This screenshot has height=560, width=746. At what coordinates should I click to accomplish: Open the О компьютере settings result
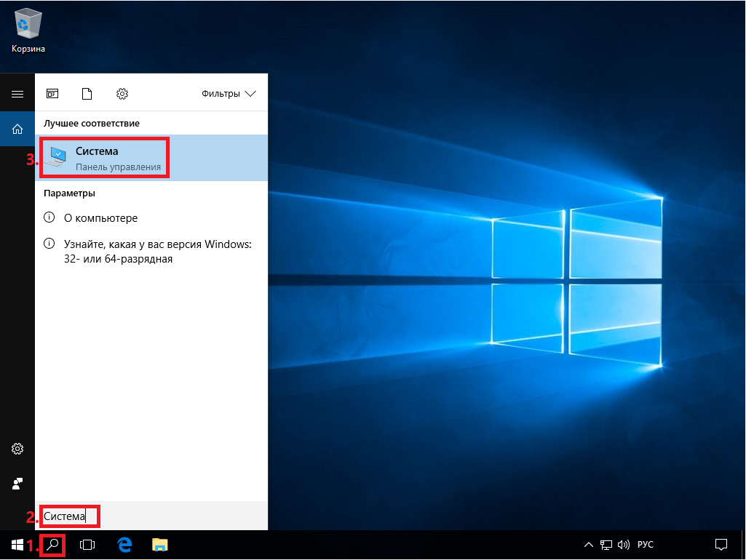(x=100, y=217)
